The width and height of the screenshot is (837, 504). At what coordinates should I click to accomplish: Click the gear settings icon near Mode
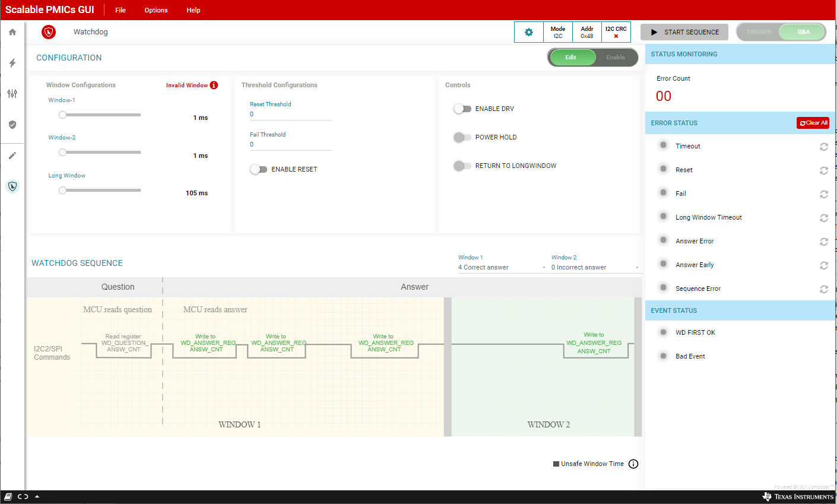click(529, 32)
